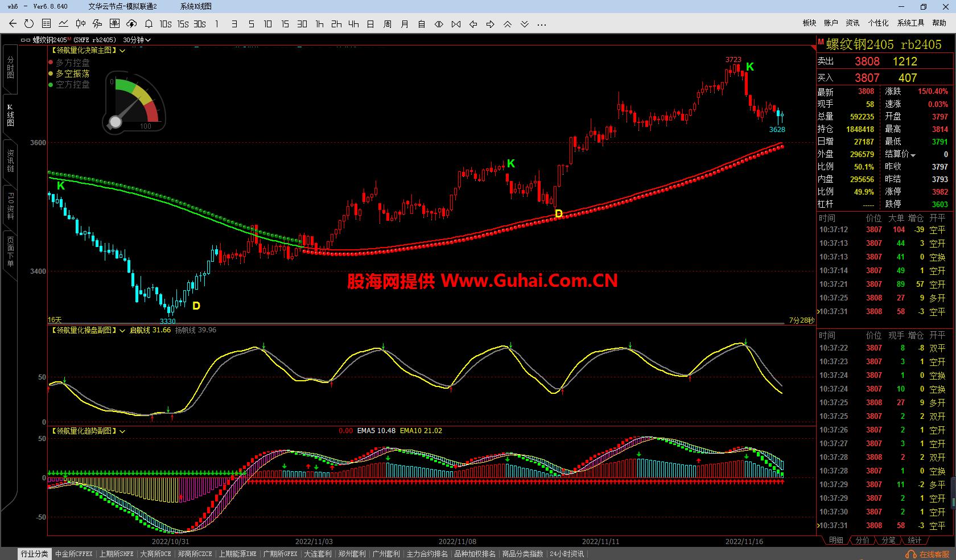Click the double up chevron icon
The image size is (956, 560).
pos(508,24)
